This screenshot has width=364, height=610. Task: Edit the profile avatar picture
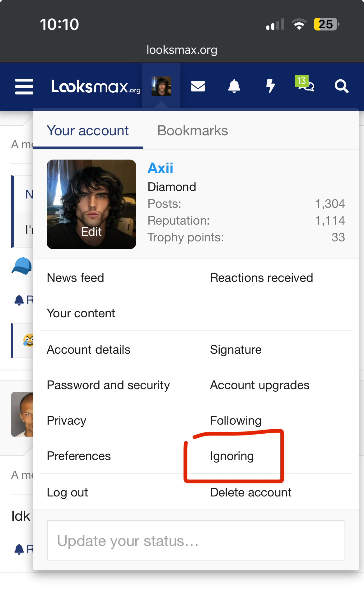[91, 204]
